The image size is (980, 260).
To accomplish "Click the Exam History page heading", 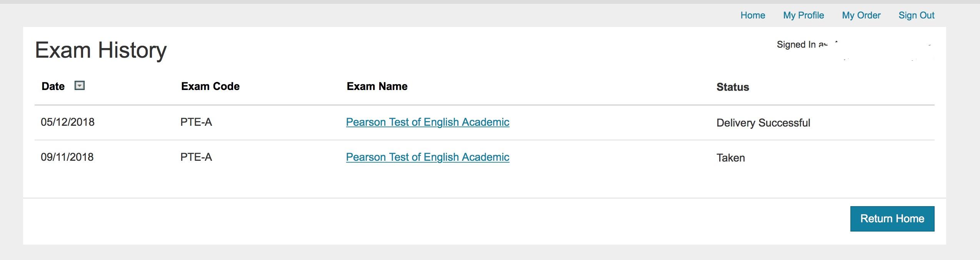I will pos(101,50).
